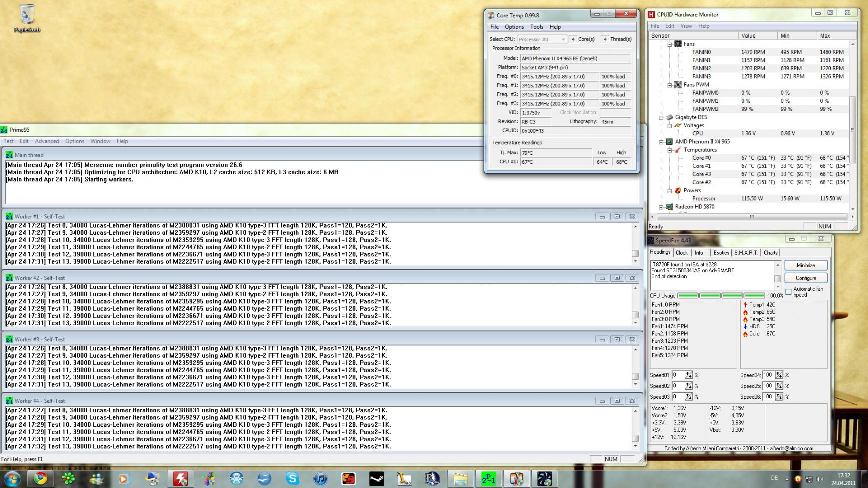The width and height of the screenshot is (868, 488).
Task: Collapse the AMD Phenom II X4 965 node
Action: (x=661, y=142)
